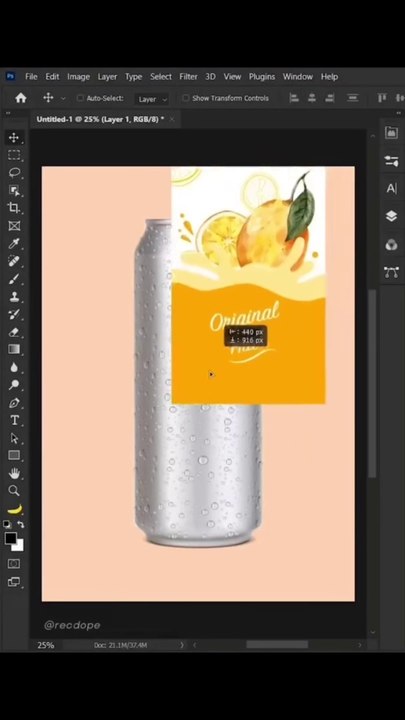Viewport: 405px width, 720px height.
Task: Select the Dodge tool
Action: tap(14, 385)
